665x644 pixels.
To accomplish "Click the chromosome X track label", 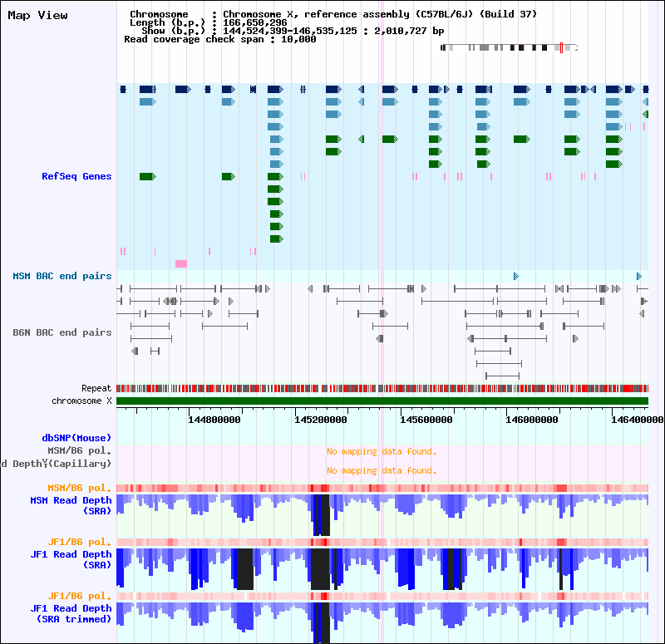I will 81,401.
